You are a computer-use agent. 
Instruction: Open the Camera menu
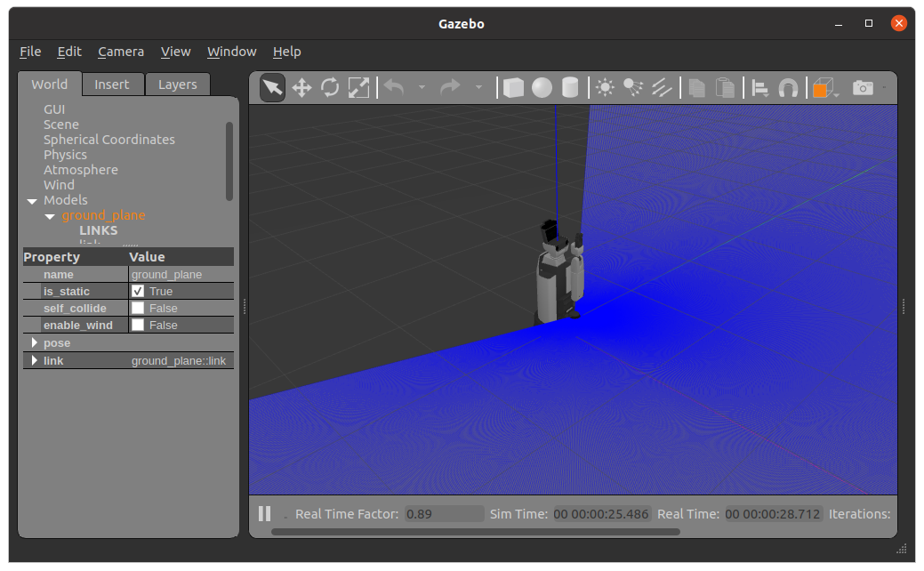pyautogui.click(x=121, y=52)
